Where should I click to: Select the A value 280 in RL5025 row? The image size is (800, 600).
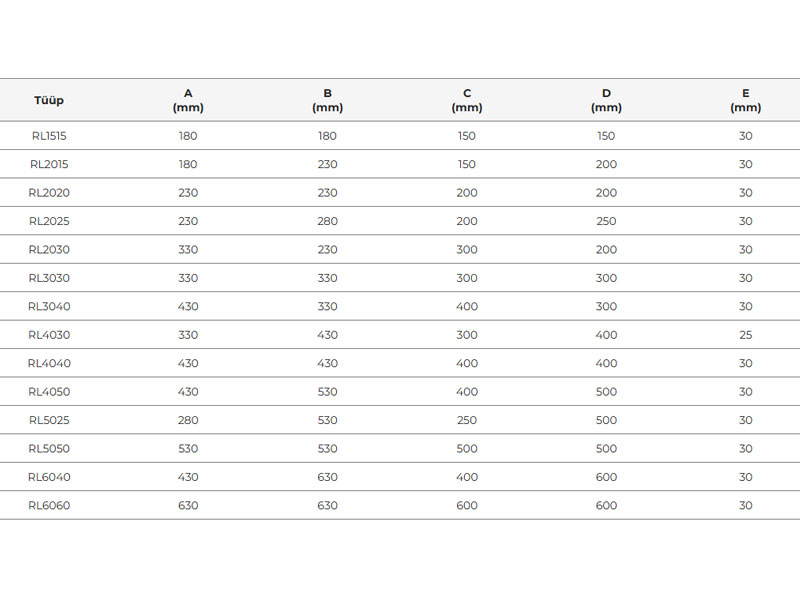click(x=188, y=420)
